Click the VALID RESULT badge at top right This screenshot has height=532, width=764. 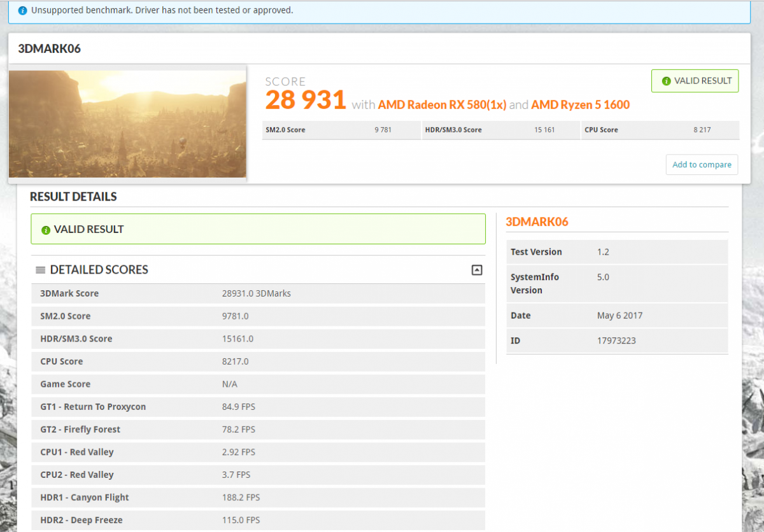coord(695,81)
